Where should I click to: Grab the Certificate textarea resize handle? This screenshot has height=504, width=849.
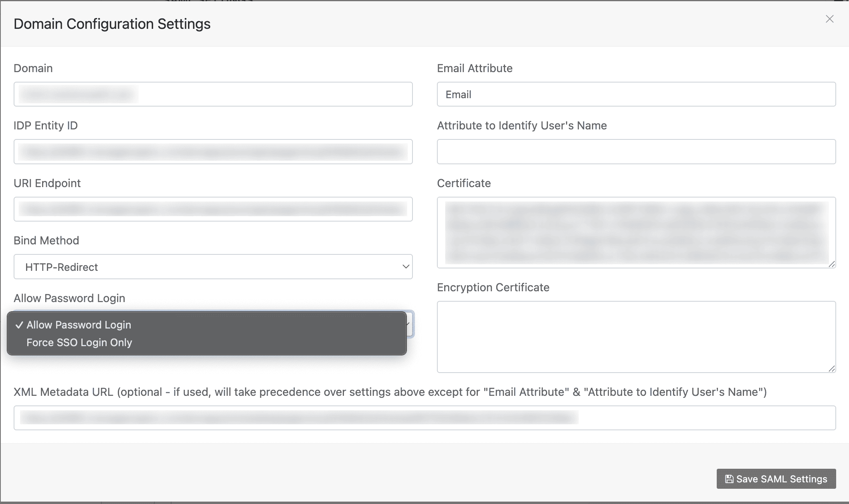click(x=832, y=264)
